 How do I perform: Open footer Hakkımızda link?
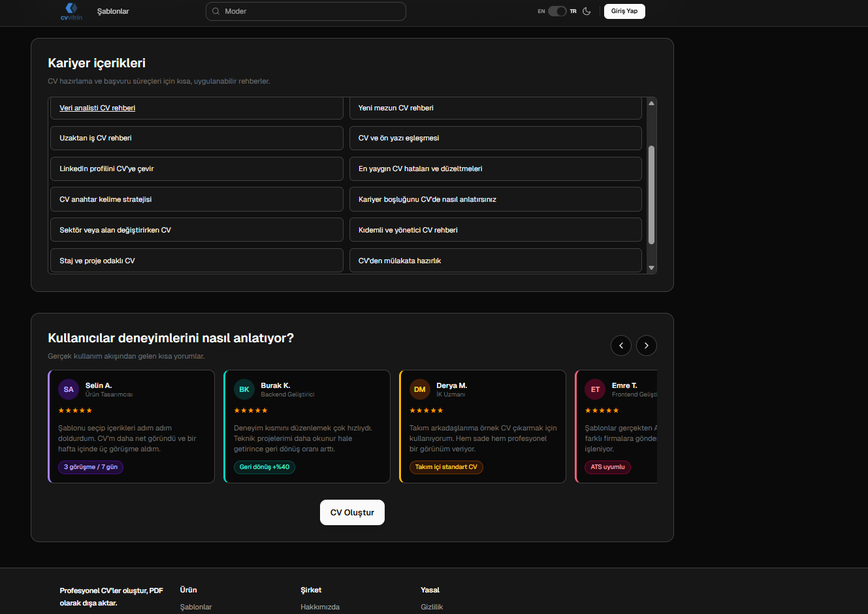(x=320, y=607)
